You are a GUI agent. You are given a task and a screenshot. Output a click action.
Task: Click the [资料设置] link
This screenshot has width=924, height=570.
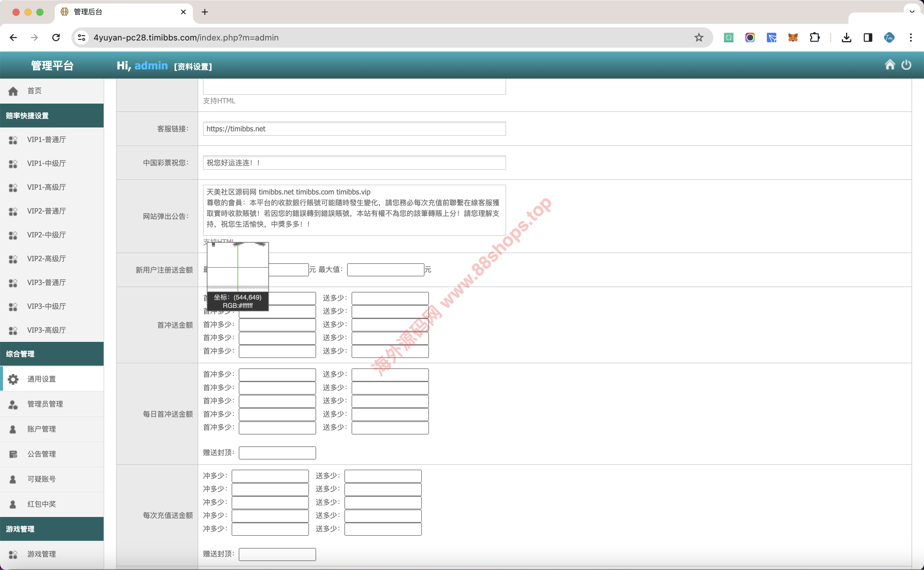(x=193, y=67)
